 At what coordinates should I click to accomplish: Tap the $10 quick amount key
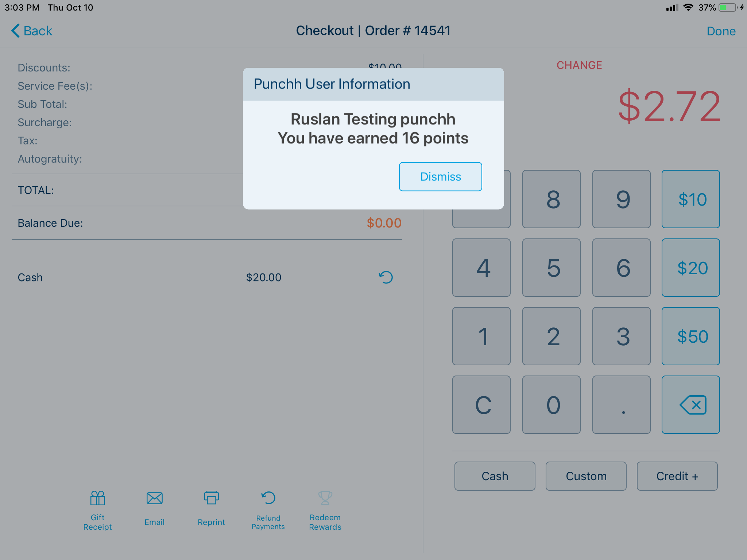point(690,199)
